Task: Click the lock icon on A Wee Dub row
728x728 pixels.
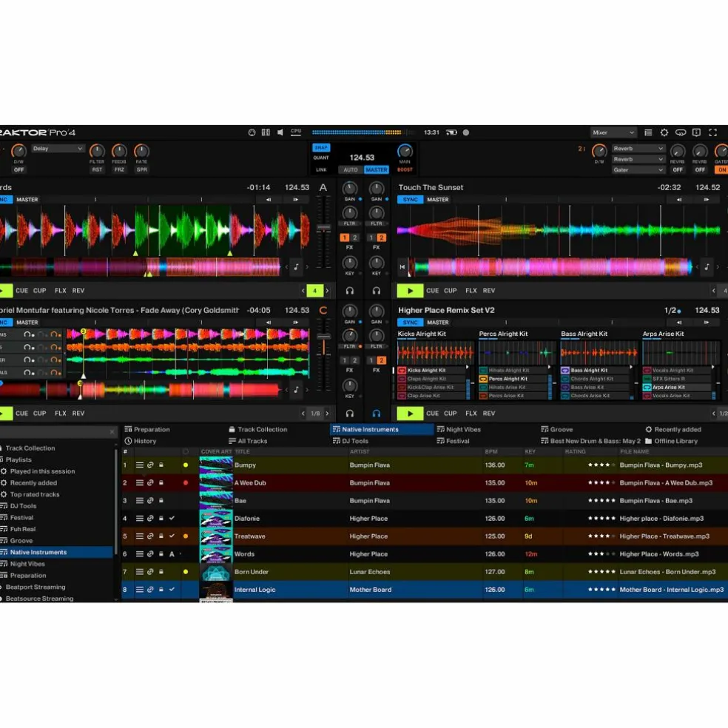Action: tap(161, 483)
